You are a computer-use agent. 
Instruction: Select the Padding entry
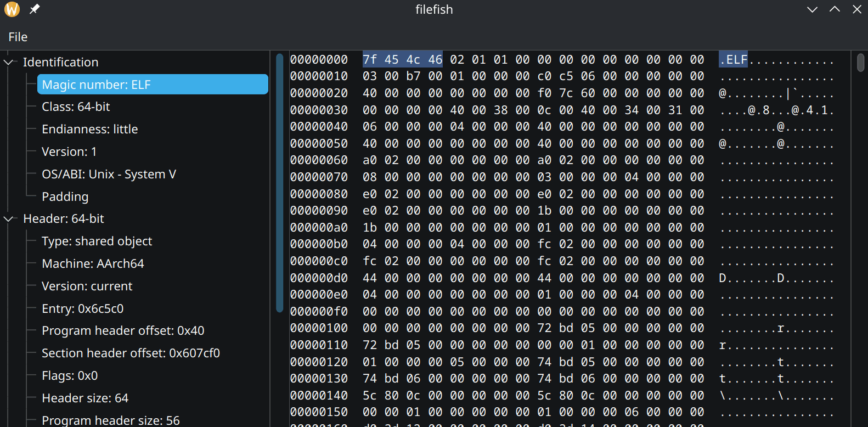coord(65,196)
